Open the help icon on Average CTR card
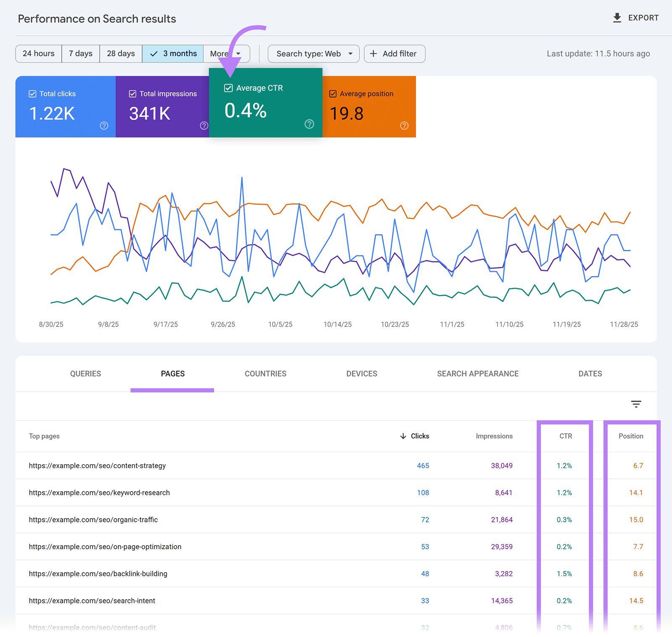The image size is (672, 637). (x=309, y=124)
